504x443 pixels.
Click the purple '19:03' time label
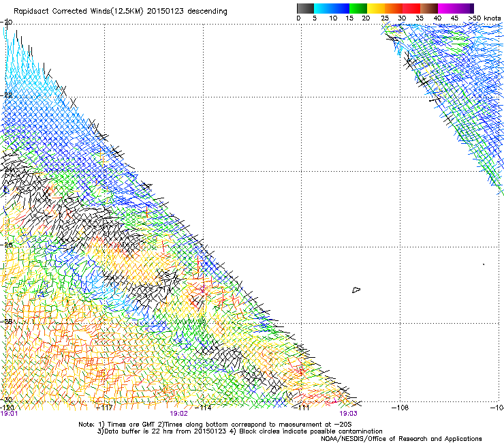349,414
